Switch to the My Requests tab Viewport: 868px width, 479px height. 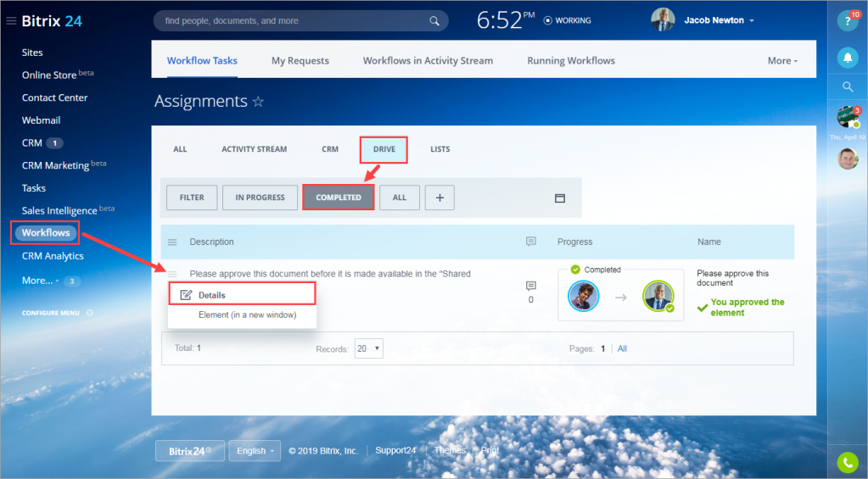click(x=300, y=61)
